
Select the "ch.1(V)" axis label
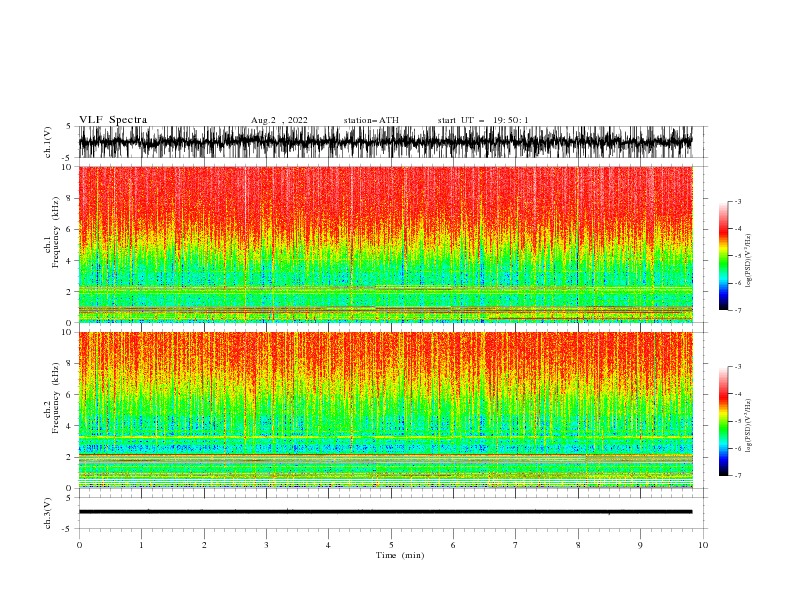(48, 142)
